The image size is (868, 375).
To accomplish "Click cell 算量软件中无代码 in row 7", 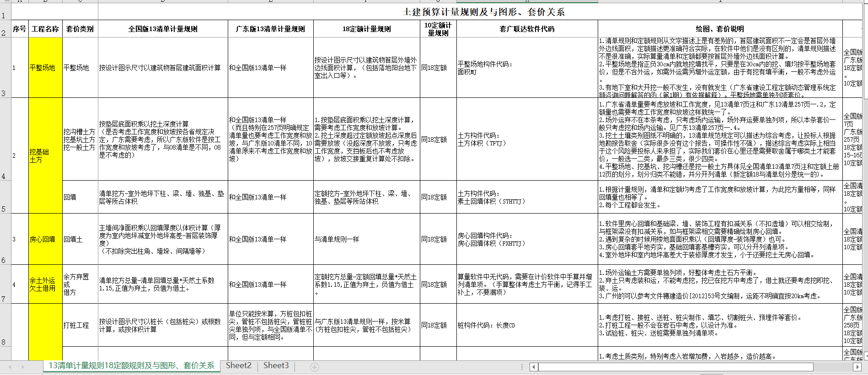I will pyautogui.click(x=527, y=284).
